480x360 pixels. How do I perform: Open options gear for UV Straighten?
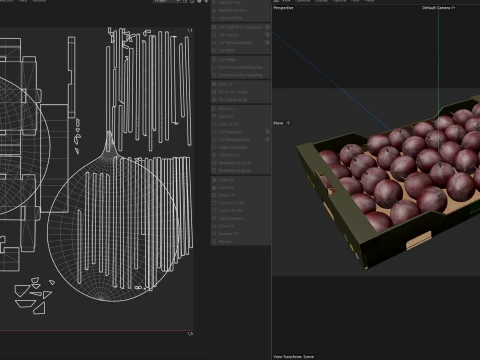click(267, 132)
